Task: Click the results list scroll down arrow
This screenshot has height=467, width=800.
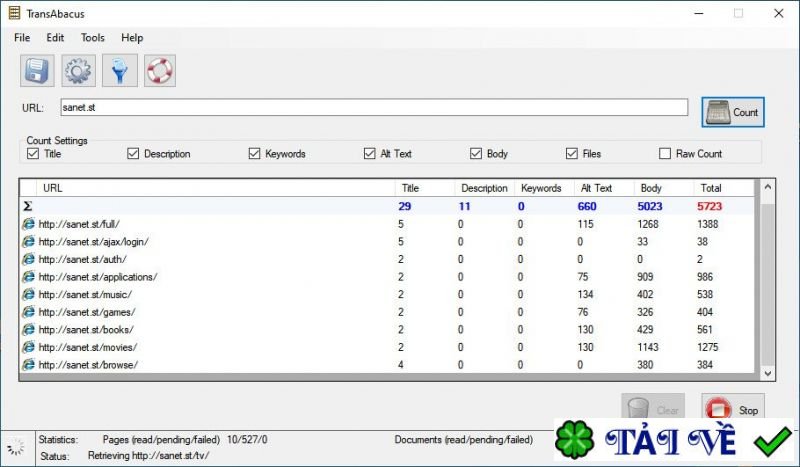Action: coord(767,374)
